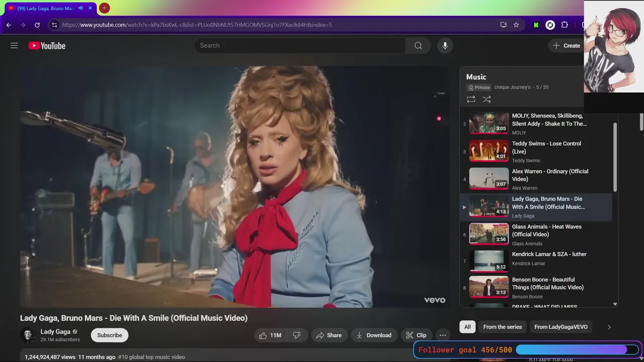
Task: Close the Lady Gaga, Bruno Mars tab
Action: pos(90,8)
